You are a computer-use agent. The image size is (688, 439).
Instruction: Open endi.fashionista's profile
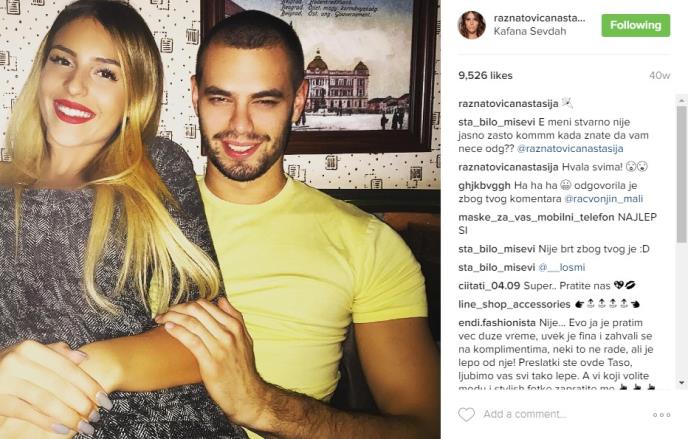coord(497,323)
